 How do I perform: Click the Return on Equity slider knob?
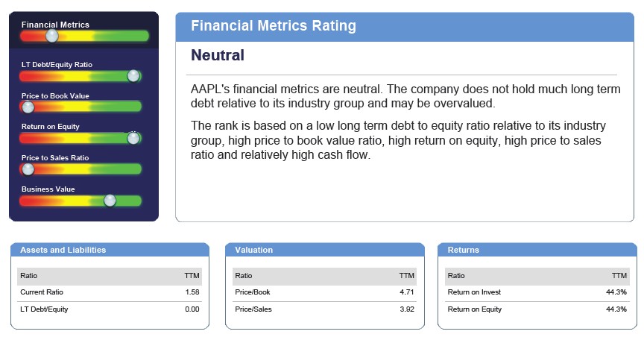pyautogui.click(x=133, y=138)
